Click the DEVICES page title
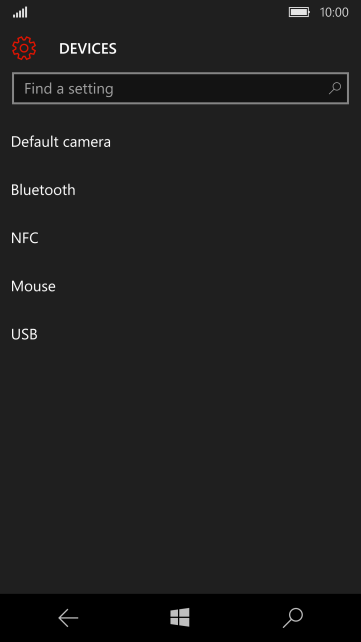Image resolution: width=361 pixels, height=642 pixels. [88, 49]
